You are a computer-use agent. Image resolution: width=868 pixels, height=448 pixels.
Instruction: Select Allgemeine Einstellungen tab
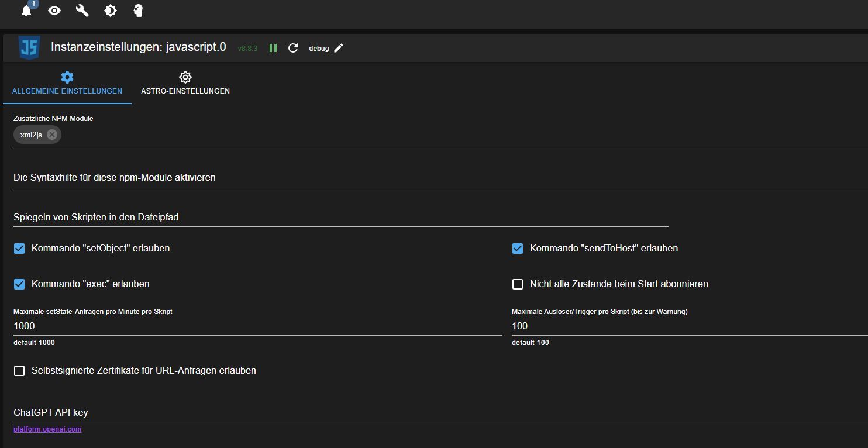pyautogui.click(x=67, y=83)
